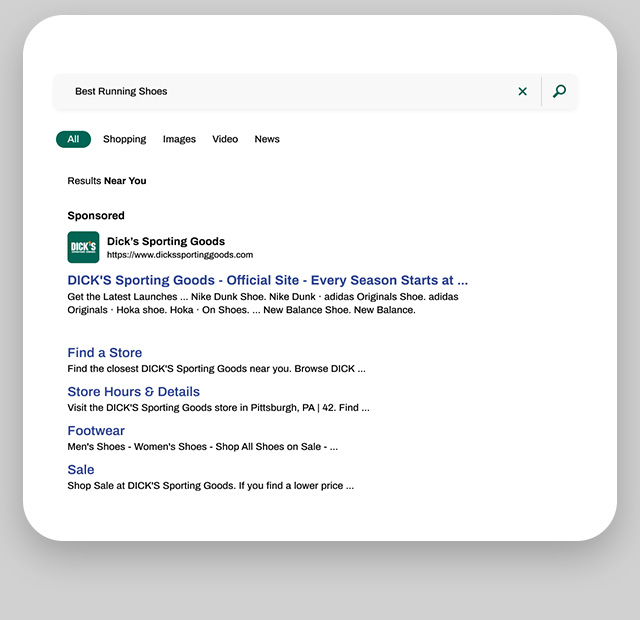Click the magnifying glass search icon
640x620 pixels.
(x=559, y=91)
